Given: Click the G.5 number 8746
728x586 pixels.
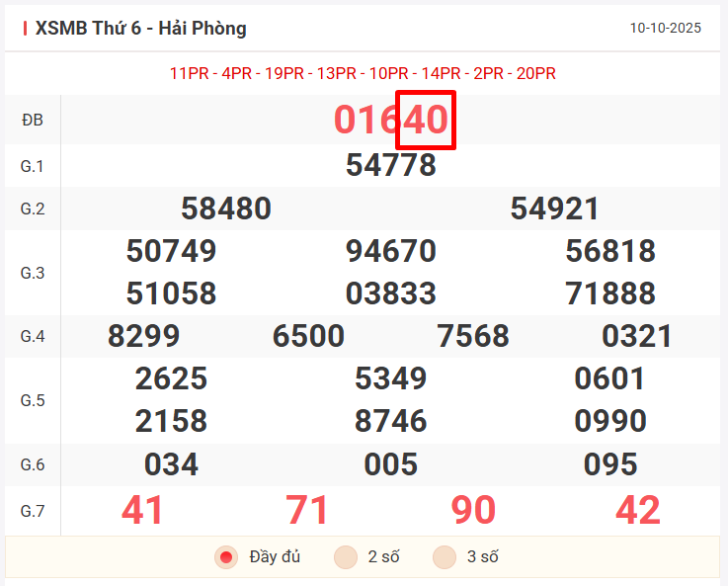Looking at the screenshot, I should [391, 422].
